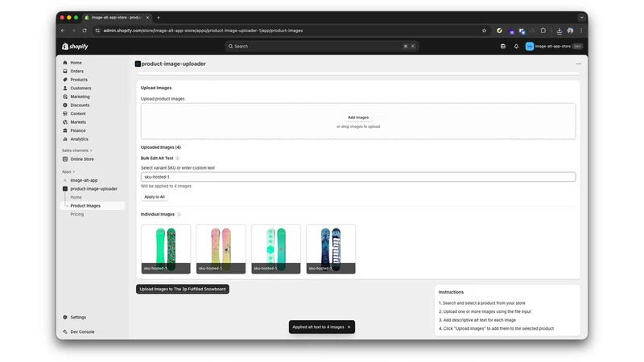
Task: Open image-alt-app-store account menu
Action: (x=554, y=47)
